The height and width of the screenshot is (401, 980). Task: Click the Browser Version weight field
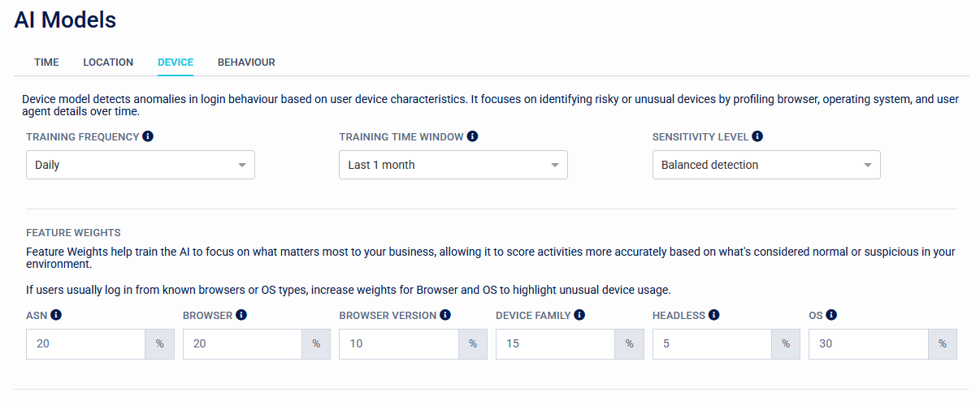click(x=399, y=344)
